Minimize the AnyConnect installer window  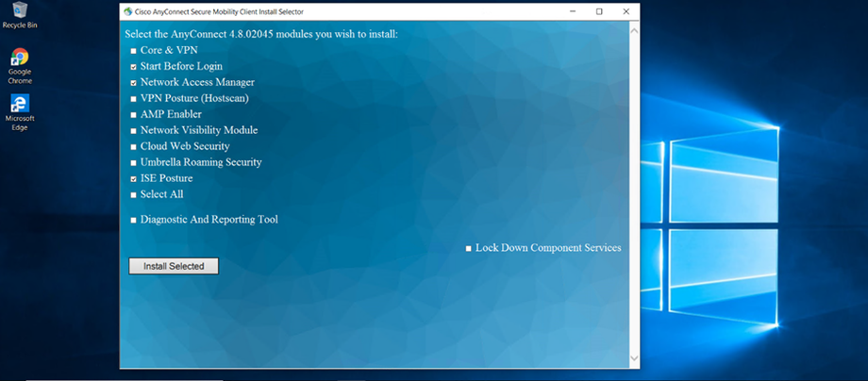pos(573,11)
